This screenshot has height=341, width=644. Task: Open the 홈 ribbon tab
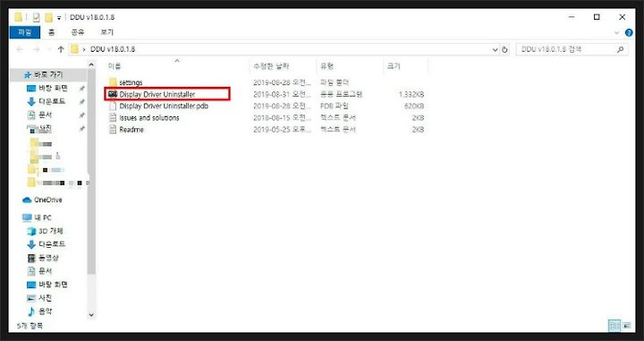coord(51,32)
